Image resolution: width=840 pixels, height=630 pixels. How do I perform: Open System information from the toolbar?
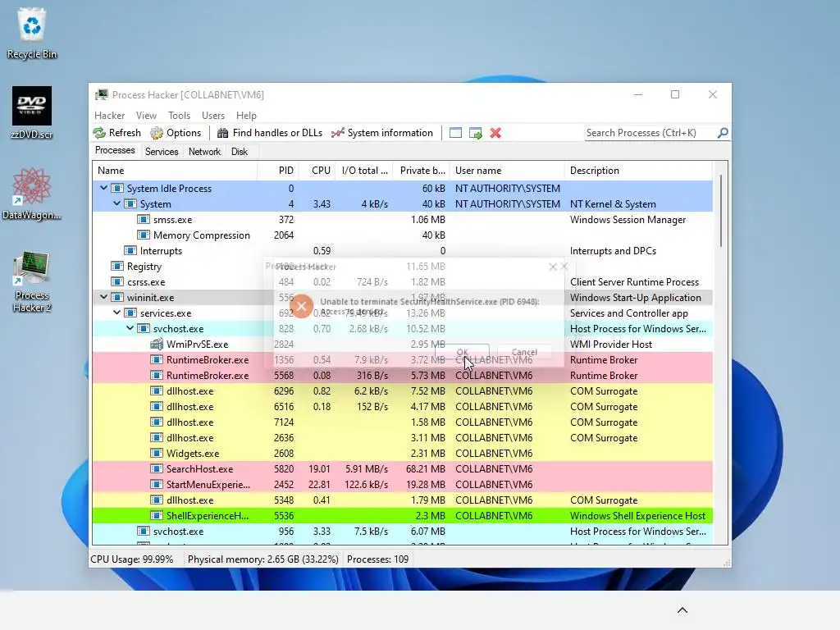(382, 133)
